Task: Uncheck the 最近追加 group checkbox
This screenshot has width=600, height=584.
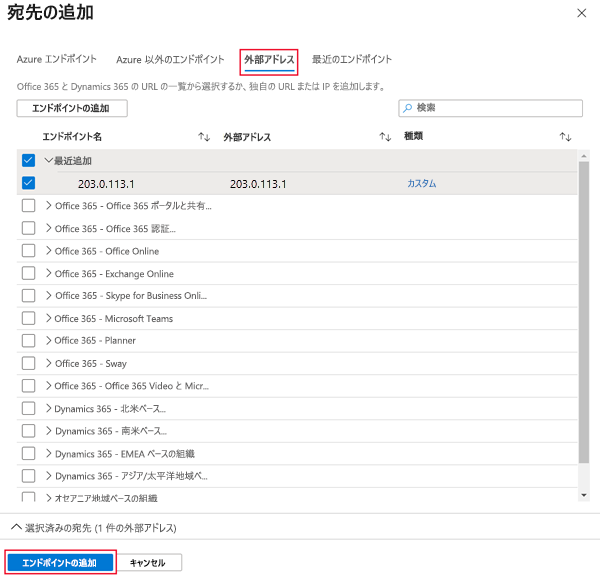Action: (x=28, y=160)
